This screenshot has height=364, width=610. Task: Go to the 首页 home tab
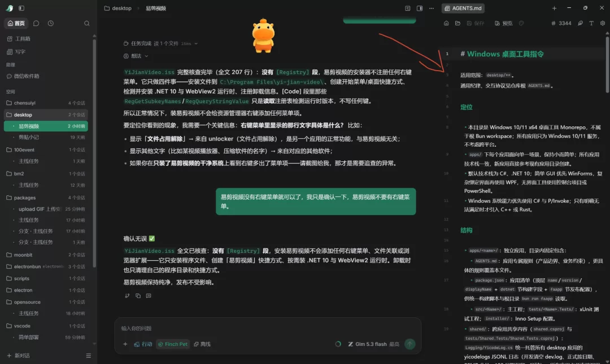coord(16,23)
